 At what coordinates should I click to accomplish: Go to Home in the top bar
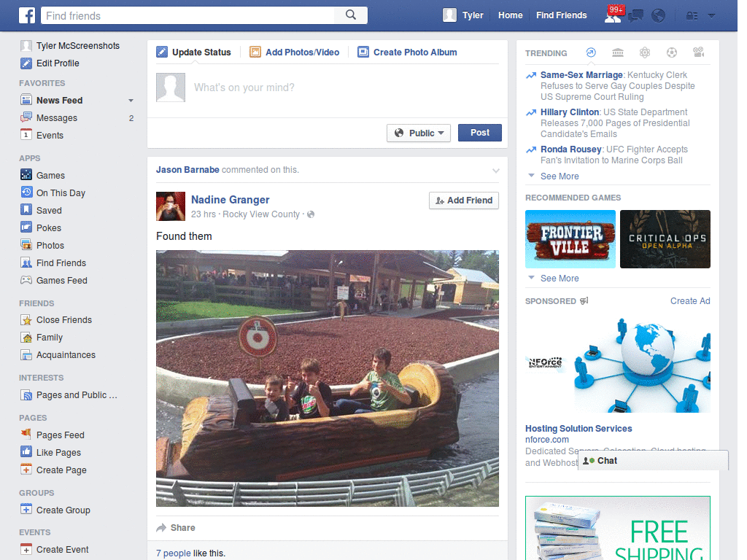[x=510, y=15]
